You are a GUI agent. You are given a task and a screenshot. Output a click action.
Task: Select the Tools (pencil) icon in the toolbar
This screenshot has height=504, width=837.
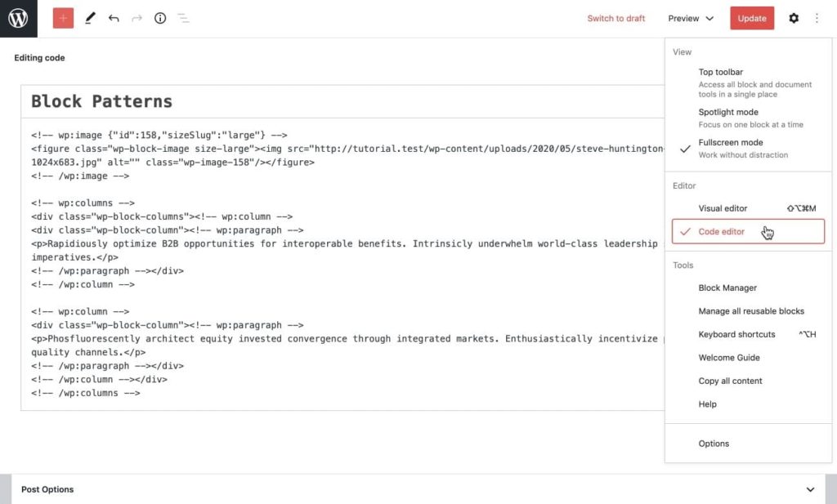[x=90, y=17]
